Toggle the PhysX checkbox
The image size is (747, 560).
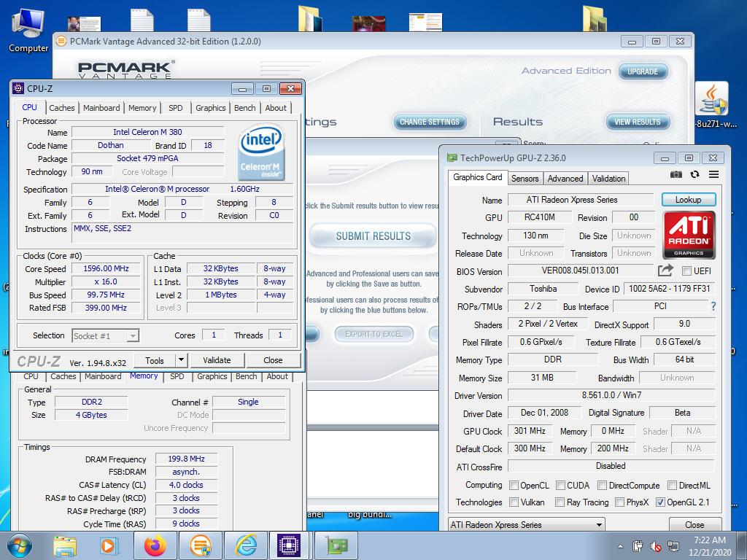click(x=620, y=502)
